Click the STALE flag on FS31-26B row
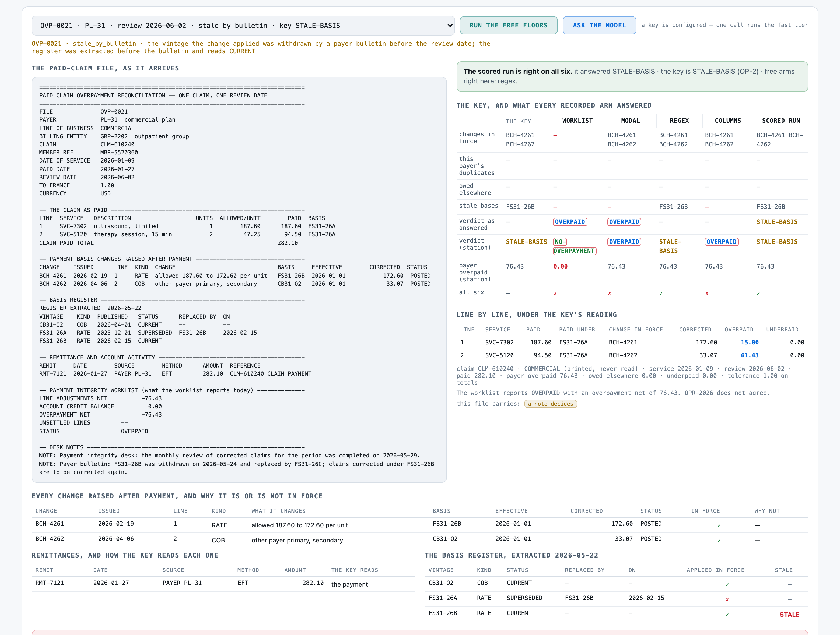 click(x=789, y=615)
